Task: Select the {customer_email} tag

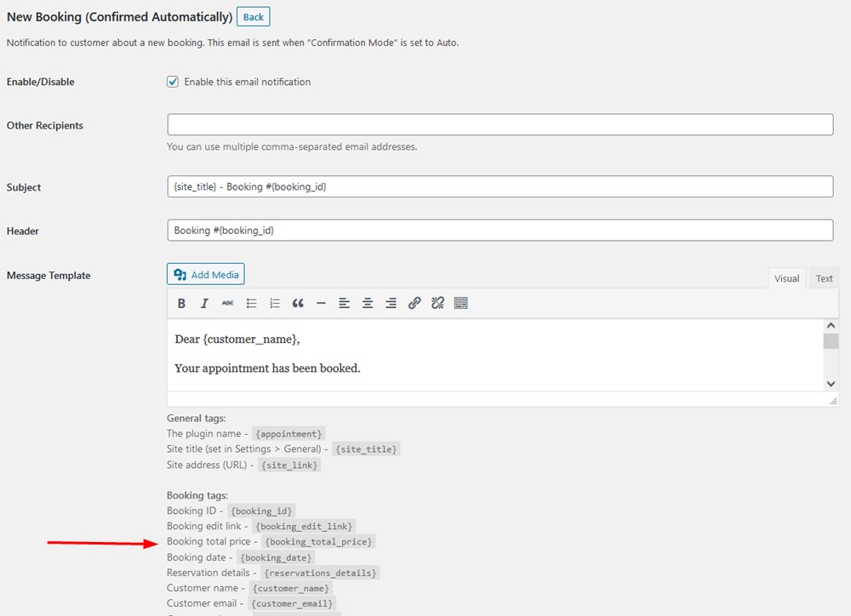Action: [x=292, y=603]
